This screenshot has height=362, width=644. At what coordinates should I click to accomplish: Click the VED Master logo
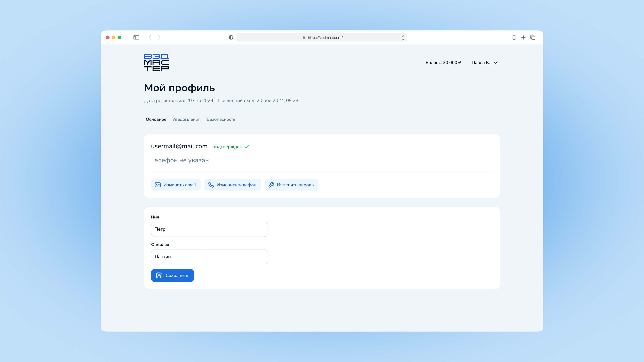(156, 62)
